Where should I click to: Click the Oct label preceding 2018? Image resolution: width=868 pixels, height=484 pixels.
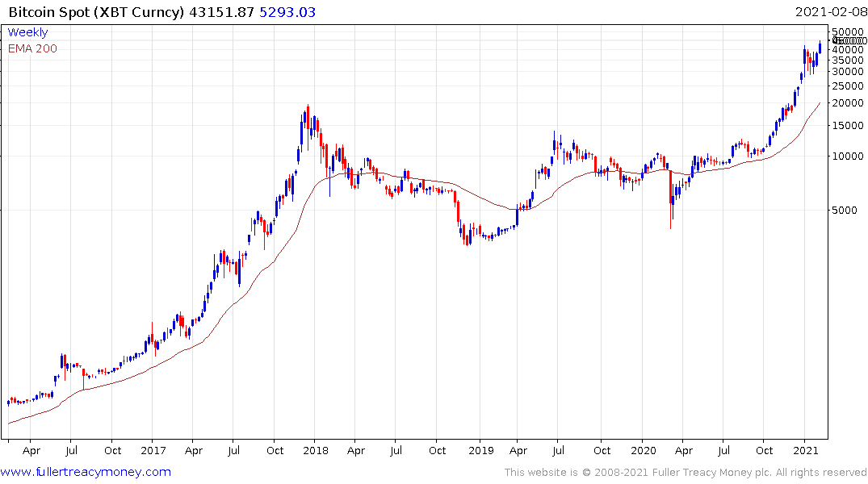pyautogui.click(x=275, y=451)
